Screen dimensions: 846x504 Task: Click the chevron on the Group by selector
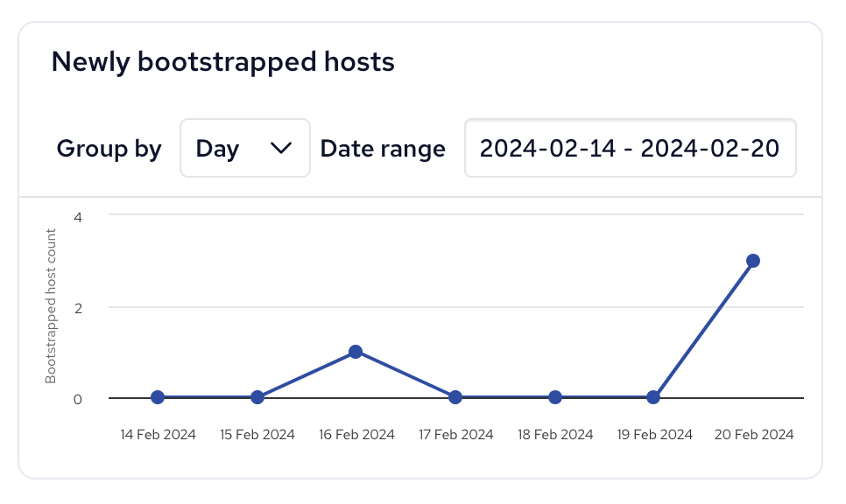(283, 148)
